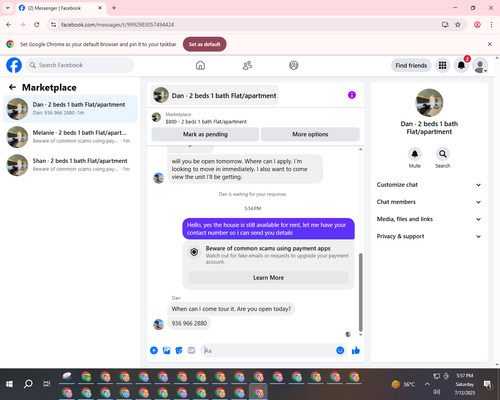Screen dimensions: 500x400
Task: Open the volume icon in system tray
Action: pyautogui.click(x=437, y=392)
